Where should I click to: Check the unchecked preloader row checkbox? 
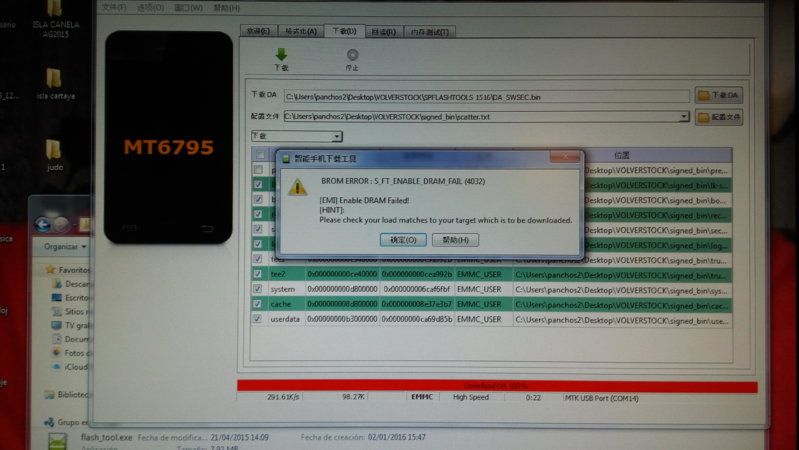click(258, 170)
